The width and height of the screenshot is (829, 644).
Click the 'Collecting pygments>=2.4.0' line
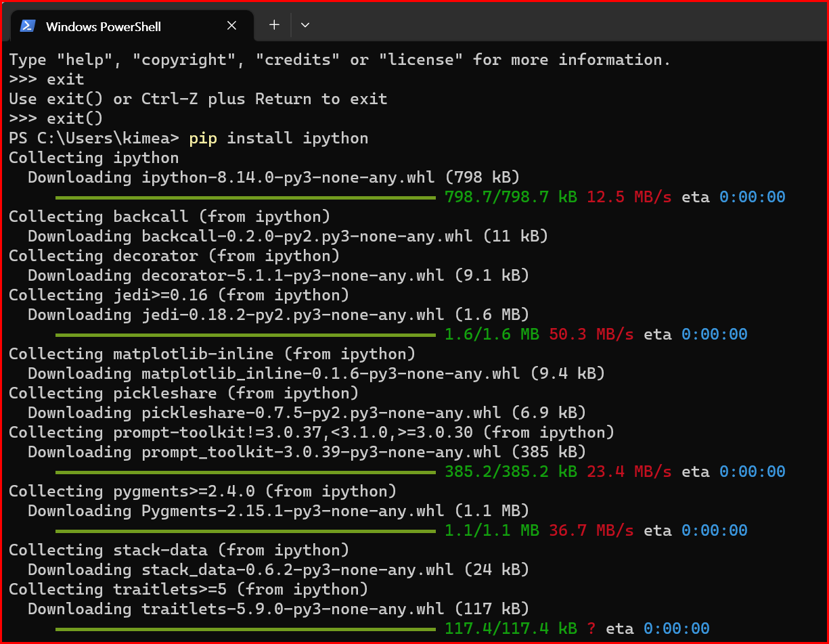pyautogui.click(x=203, y=491)
